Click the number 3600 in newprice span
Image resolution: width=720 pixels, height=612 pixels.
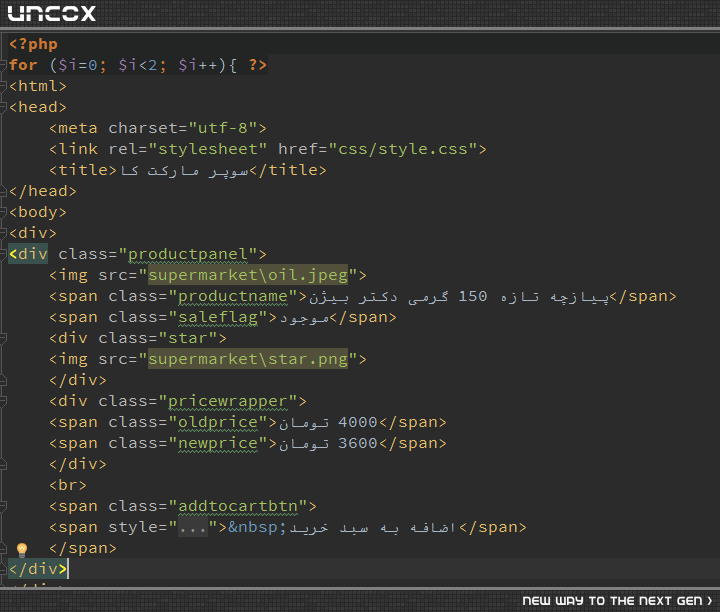(x=358, y=444)
